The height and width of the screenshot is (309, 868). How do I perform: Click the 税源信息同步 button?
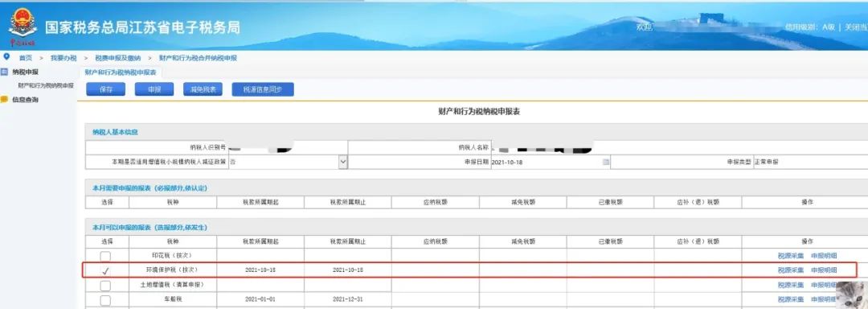(263, 89)
